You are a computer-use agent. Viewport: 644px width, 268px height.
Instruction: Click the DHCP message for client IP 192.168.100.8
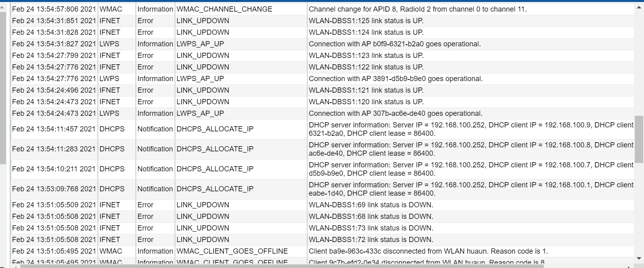tap(471, 149)
